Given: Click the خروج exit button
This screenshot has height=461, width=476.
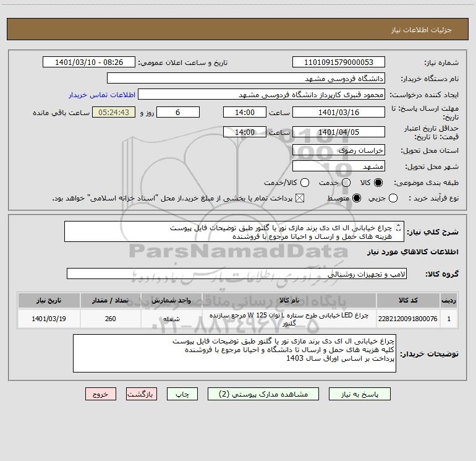Looking at the screenshot, I should point(101,394).
